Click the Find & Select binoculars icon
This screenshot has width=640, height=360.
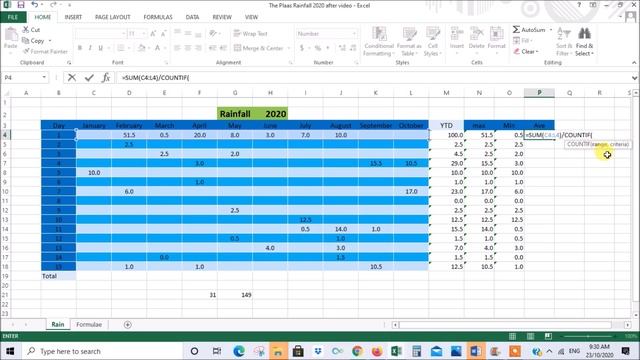(x=584, y=34)
